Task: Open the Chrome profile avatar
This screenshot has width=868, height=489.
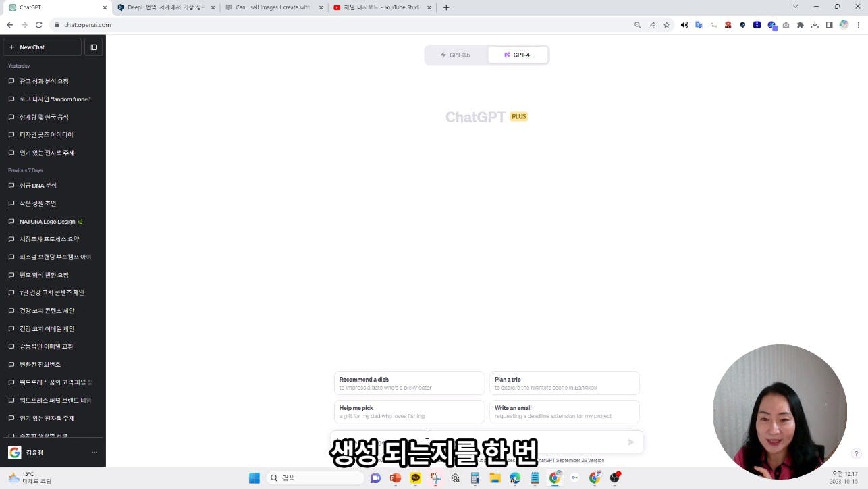Action: coord(844,25)
